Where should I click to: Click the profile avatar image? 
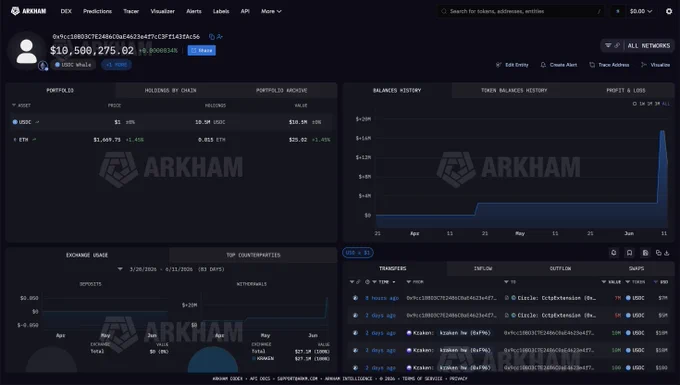pyautogui.click(x=26, y=51)
